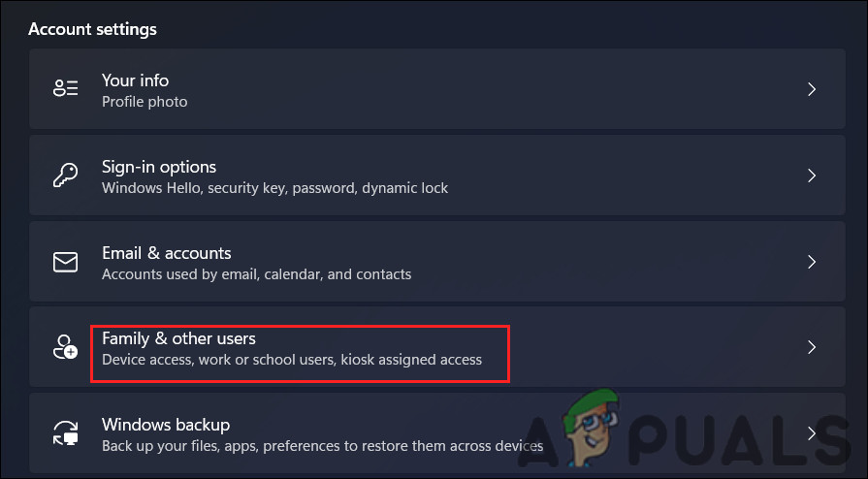Click the Your info profile icon

65,89
